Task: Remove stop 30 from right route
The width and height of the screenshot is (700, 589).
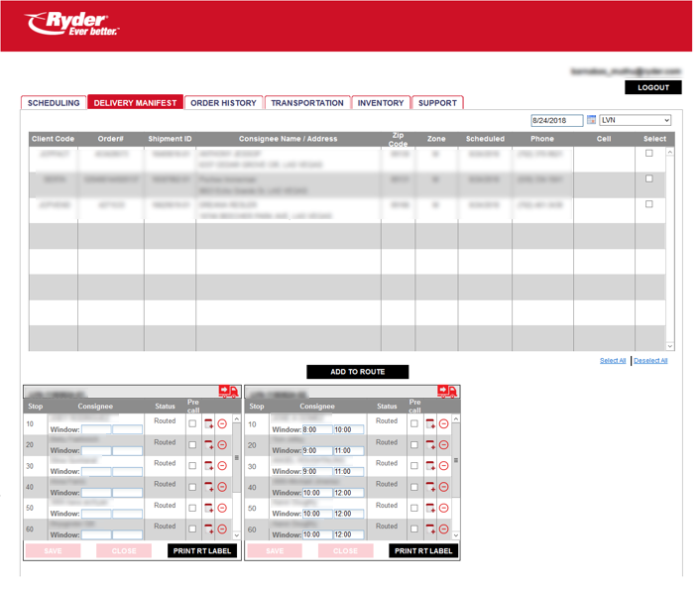Action: 443,466
